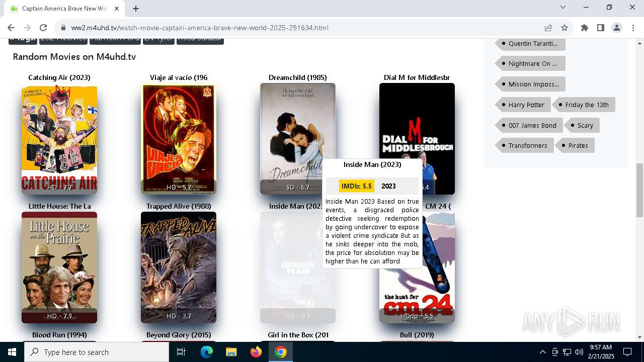Select the Harry Potter tag
Screen dimensions: 644x362
tap(523, 105)
